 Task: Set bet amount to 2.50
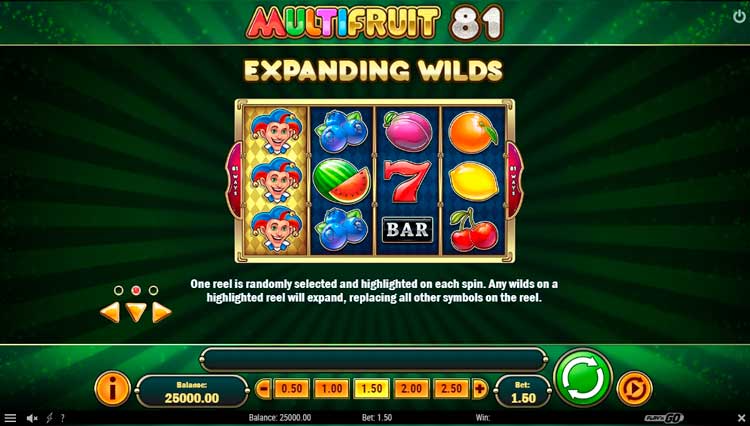click(452, 389)
